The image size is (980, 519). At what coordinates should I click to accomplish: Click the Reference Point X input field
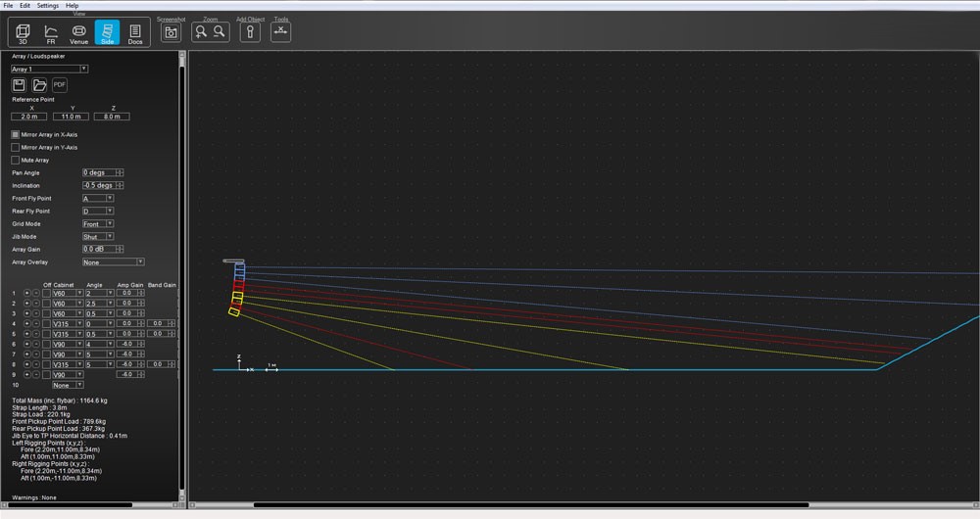coord(28,117)
